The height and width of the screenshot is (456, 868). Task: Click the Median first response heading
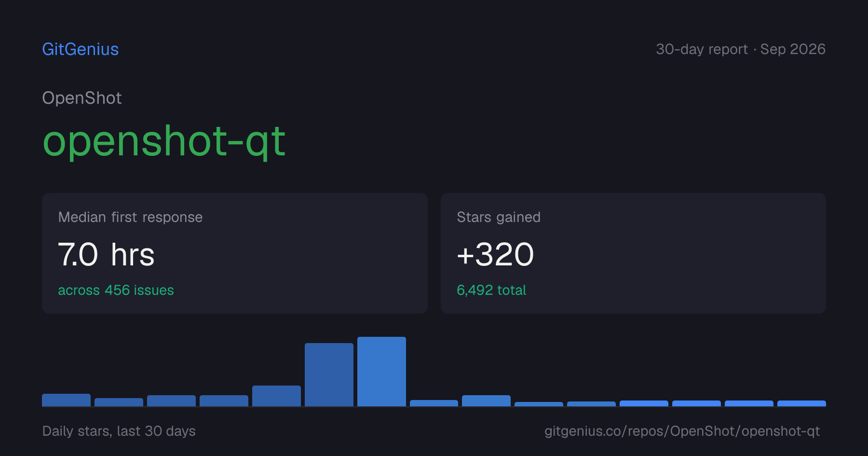point(130,217)
